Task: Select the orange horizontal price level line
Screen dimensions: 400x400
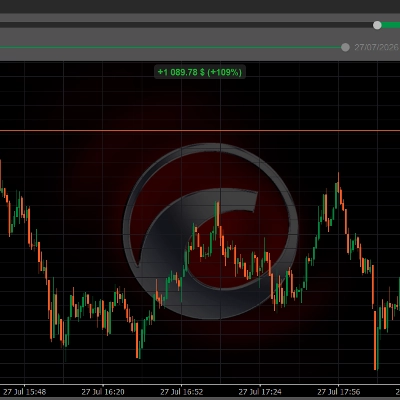Action: (x=200, y=130)
